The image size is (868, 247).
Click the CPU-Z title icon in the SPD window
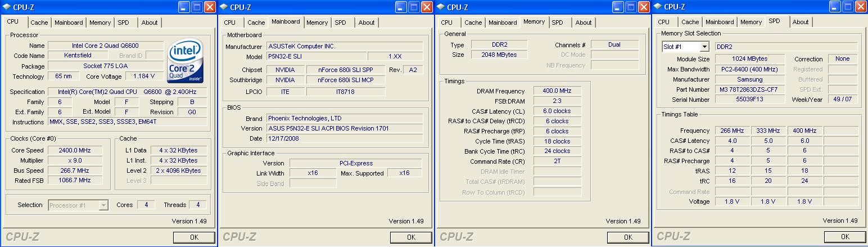point(657,7)
